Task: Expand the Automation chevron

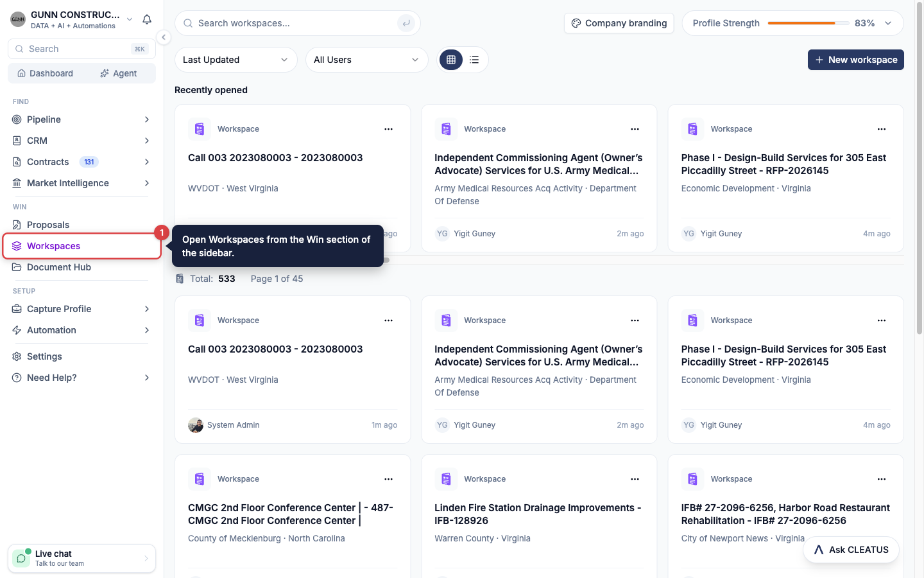Action: pyautogui.click(x=147, y=330)
